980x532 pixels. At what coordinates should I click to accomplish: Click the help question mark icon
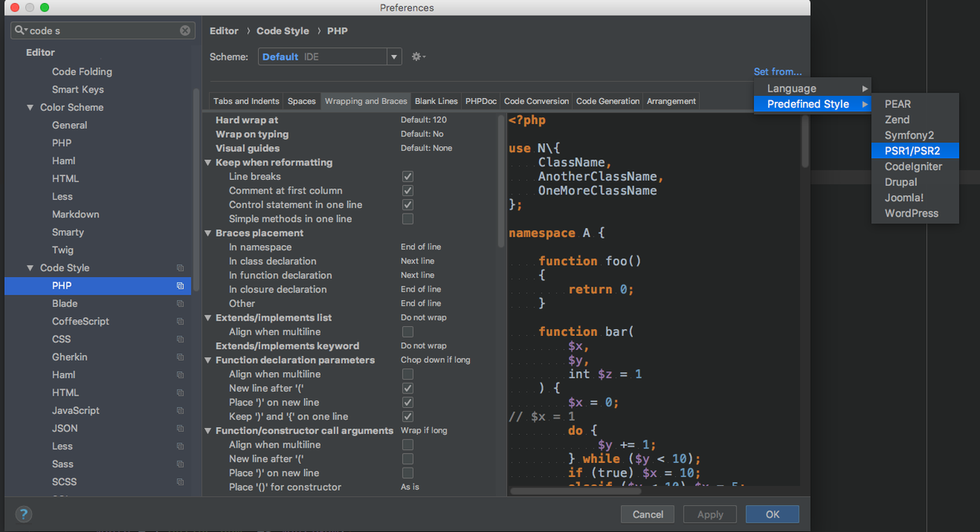(x=23, y=514)
